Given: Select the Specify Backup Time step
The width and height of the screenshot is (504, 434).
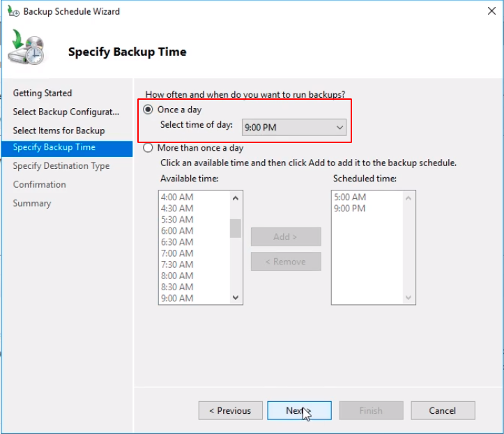Looking at the screenshot, I should tap(54, 147).
